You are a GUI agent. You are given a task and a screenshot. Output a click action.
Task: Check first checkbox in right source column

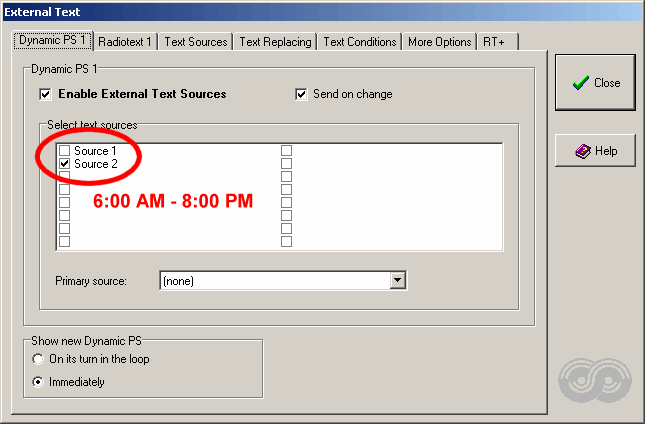tap(286, 151)
